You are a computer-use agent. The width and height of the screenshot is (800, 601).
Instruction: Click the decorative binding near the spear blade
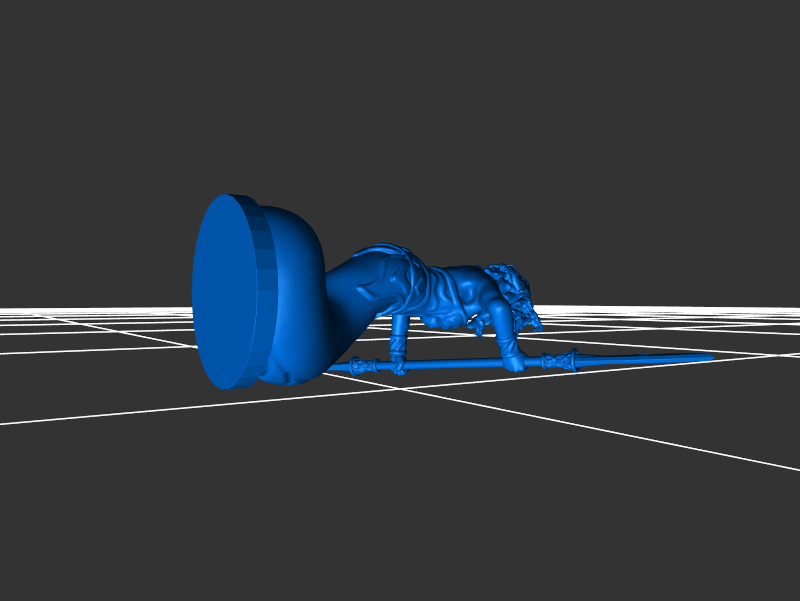click(560, 360)
